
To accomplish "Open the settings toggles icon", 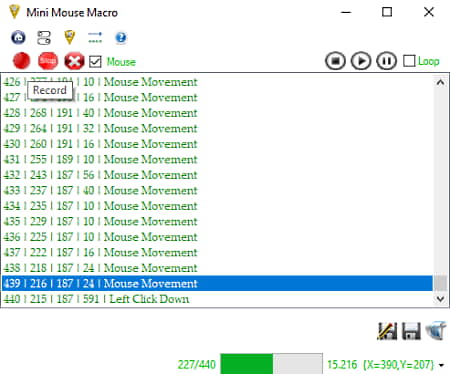I will click(x=44, y=37).
